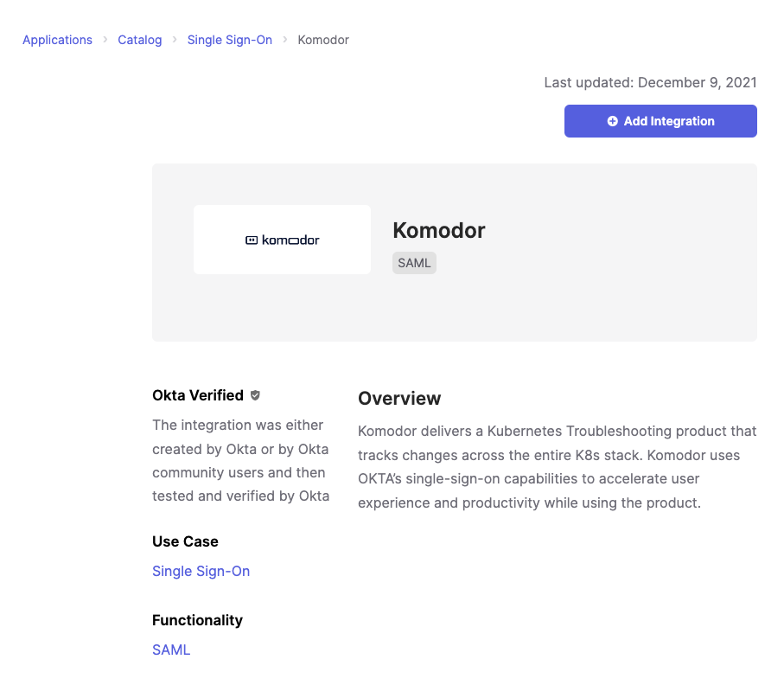784x685 pixels.
Task: Open the Single Sign-On breadcrumb link
Action: click(230, 40)
